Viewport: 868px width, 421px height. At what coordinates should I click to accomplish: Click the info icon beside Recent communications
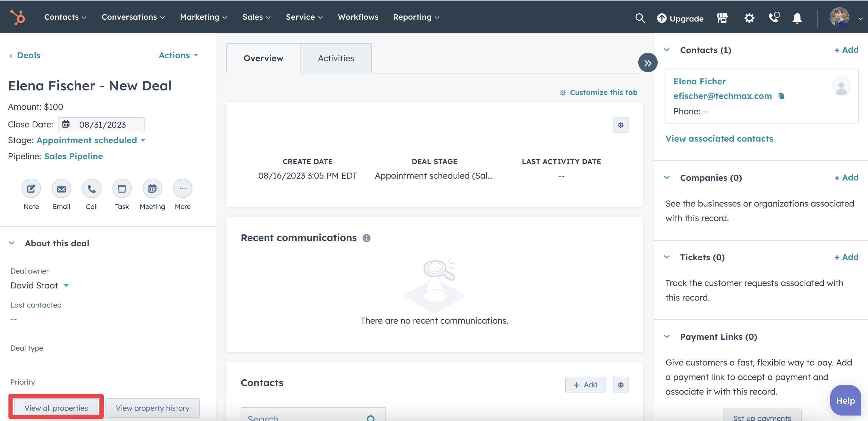[366, 238]
